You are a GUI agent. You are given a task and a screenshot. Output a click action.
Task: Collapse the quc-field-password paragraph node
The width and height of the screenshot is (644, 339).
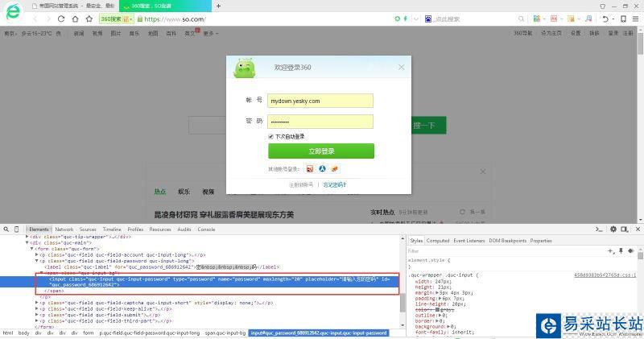(x=37, y=261)
